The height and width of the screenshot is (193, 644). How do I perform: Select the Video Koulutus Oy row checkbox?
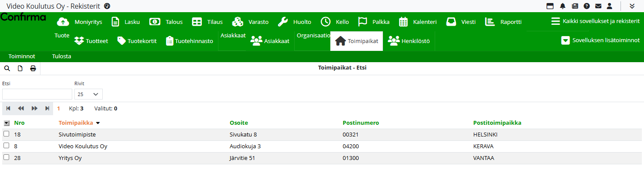(x=6, y=146)
